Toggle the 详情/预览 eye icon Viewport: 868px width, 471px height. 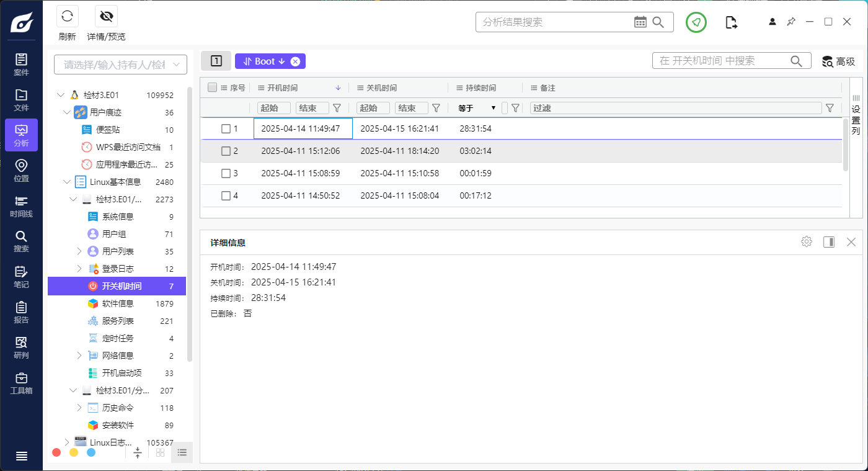tap(106, 17)
